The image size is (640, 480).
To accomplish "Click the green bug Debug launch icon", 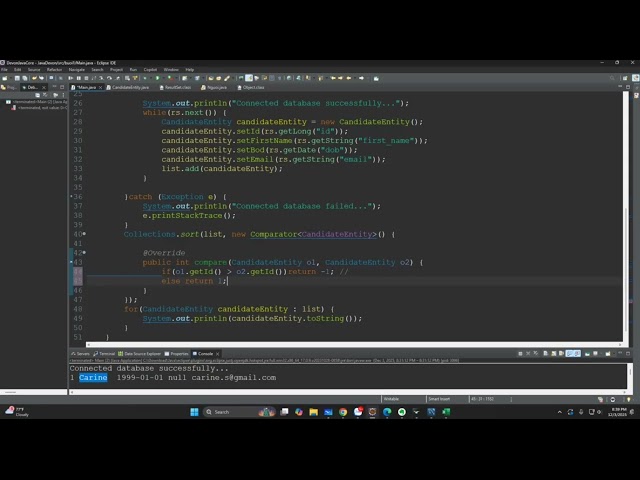I will (x=145, y=78).
